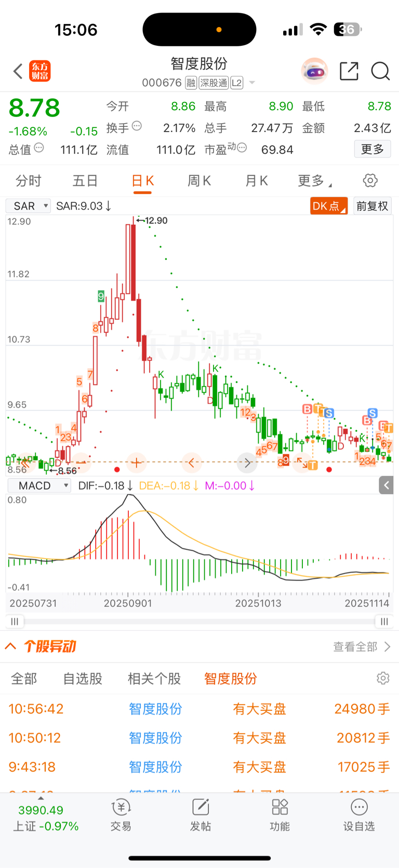Tap 更多 button for more quote data
The image size is (399, 868).
[x=373, y=149]
